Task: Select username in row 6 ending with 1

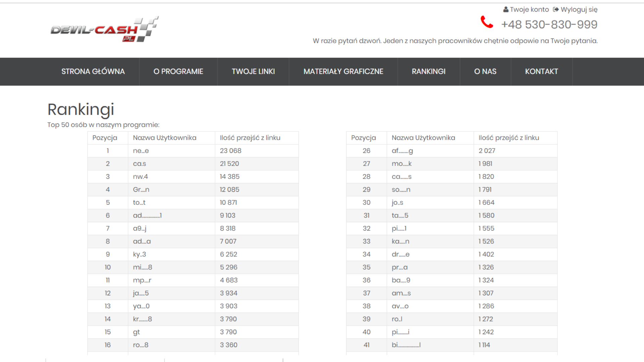Action: [147, 216]
